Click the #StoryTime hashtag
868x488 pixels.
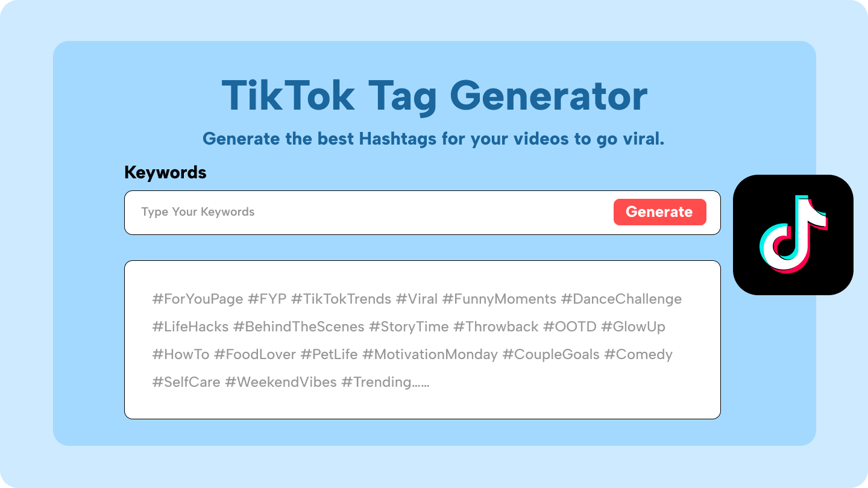click(409, 327)
